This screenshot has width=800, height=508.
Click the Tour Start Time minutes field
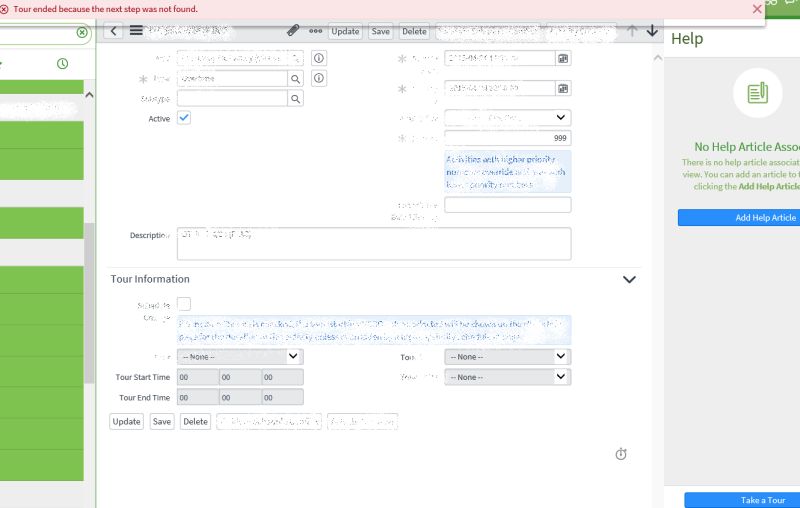pyautogui.click(x=240, y=377)
